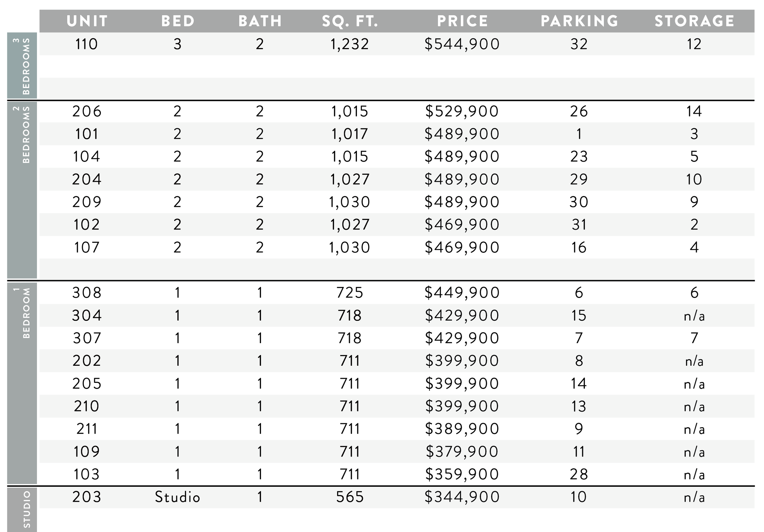Select unit 103 row
Screen dimensions: 764x532
[x=397, y=474]
